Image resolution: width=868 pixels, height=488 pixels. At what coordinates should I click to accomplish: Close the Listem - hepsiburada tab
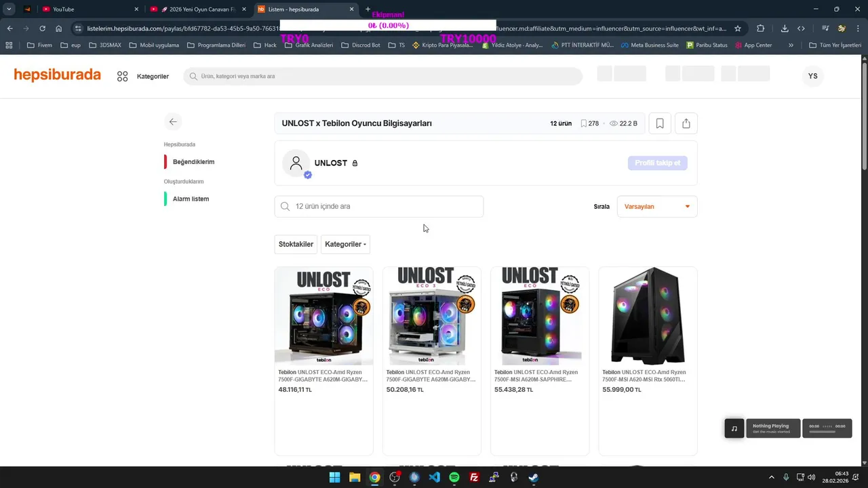point(351,9)
